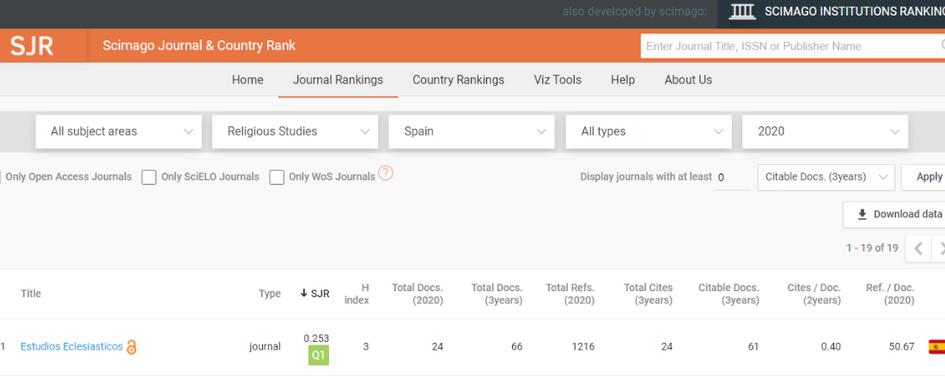The height and width of the screenshot is (378, 945).
Task: Sort by the Ref. / Doc. (2020) column header
Action: pos(890,294)
